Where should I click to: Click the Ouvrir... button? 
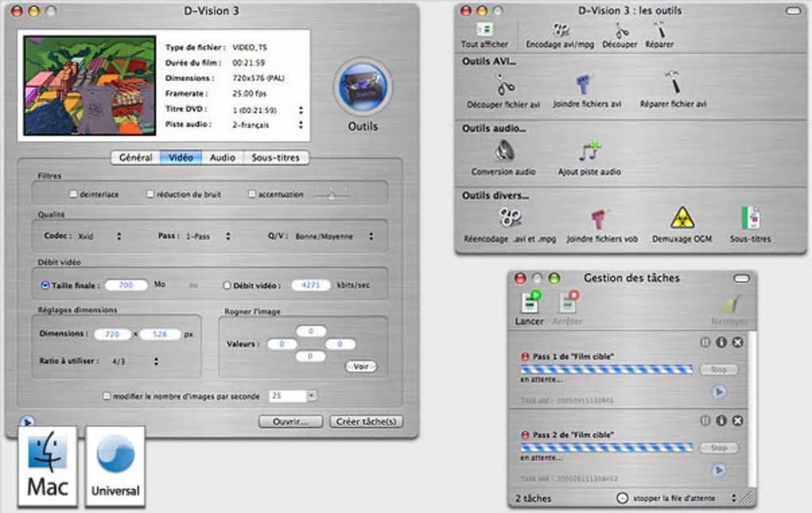(291, 422)
